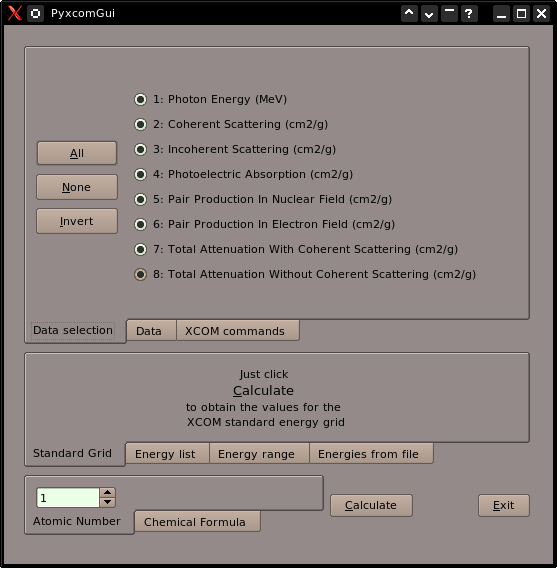Open the Energies from file tab
This screenshot has width=557, height=568.
[368, 454]
